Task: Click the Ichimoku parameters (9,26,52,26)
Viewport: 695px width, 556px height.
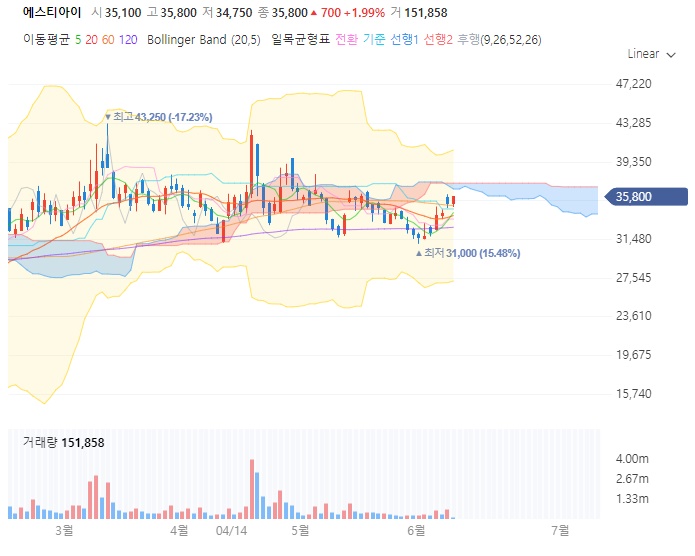Action: pos(511,40)
